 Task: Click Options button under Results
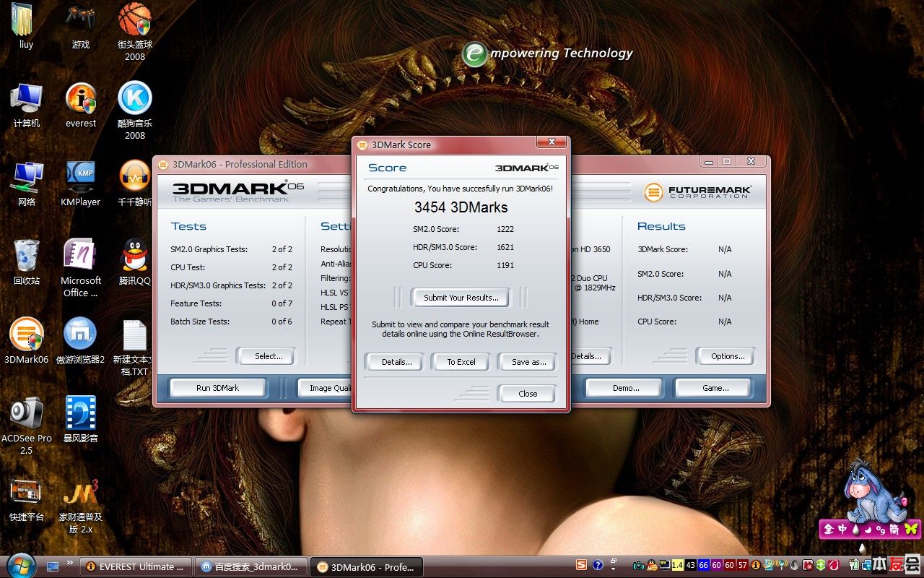(x=728, y=356)
